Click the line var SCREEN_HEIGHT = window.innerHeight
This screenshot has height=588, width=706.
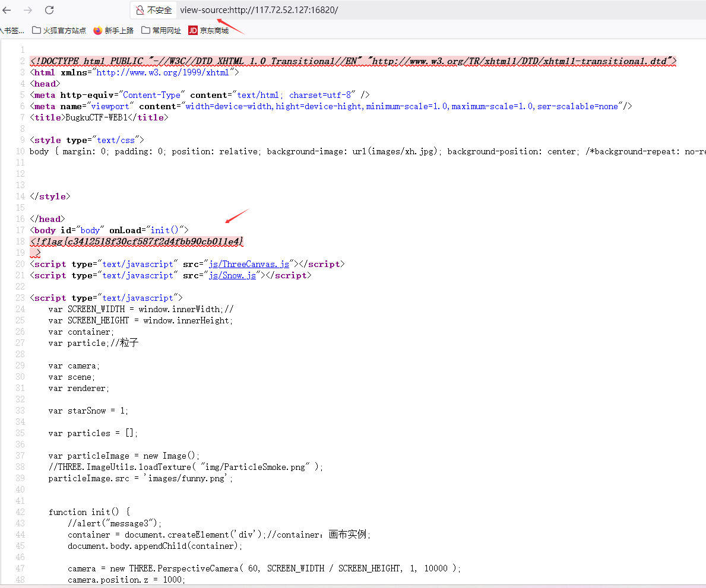tap(141, 320)
